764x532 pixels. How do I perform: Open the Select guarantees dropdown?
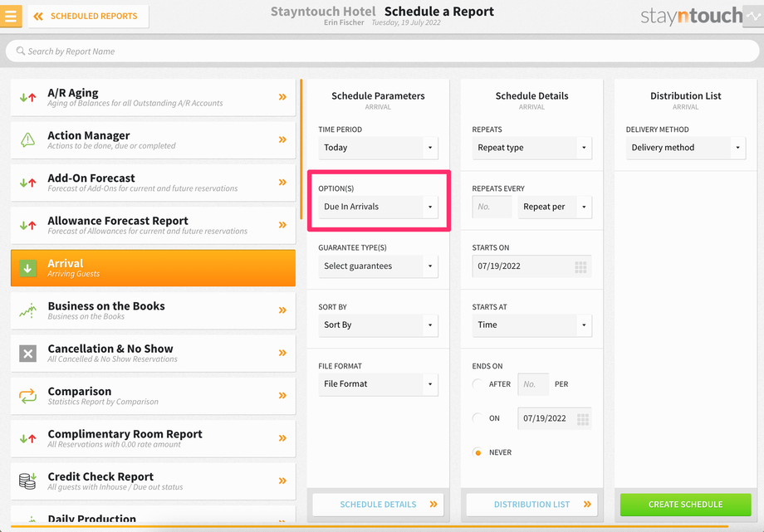pyautogui.click(x=378, y=266)
